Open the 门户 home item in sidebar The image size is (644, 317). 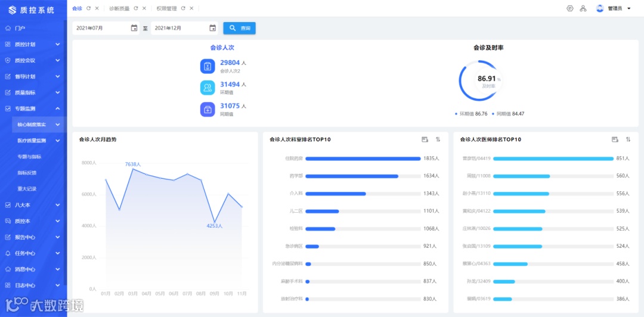coord(33,28)
